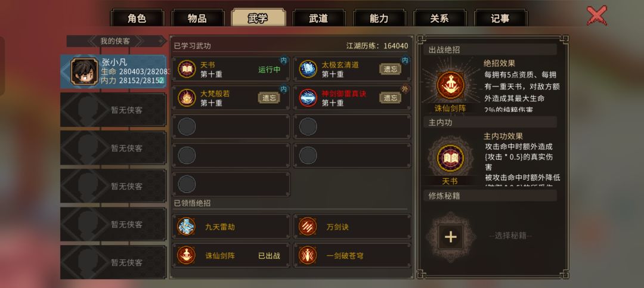
Task: Click the 大梵般若 flame icon
Action: (x=187, y=98)
